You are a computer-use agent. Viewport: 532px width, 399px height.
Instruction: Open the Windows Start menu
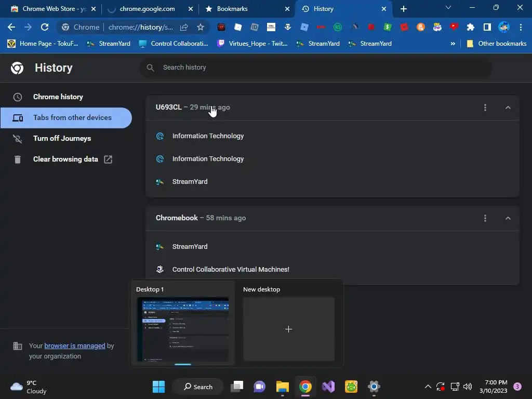click(158, 387)
